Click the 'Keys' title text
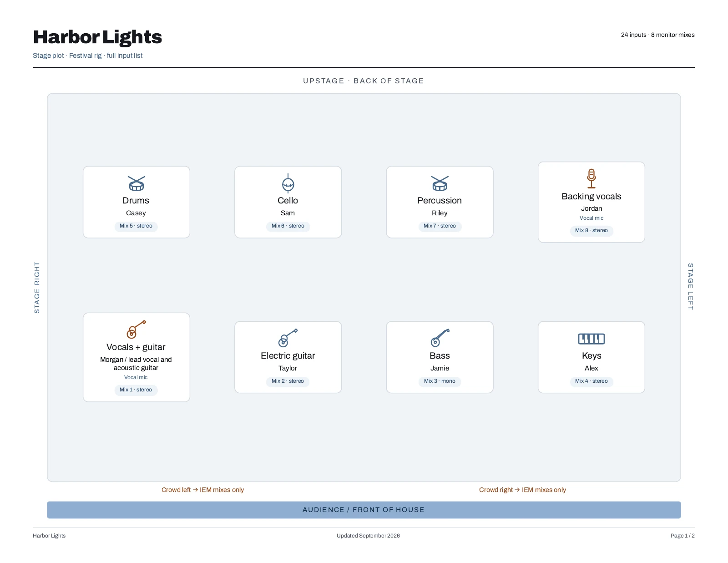 click(591, 356)
